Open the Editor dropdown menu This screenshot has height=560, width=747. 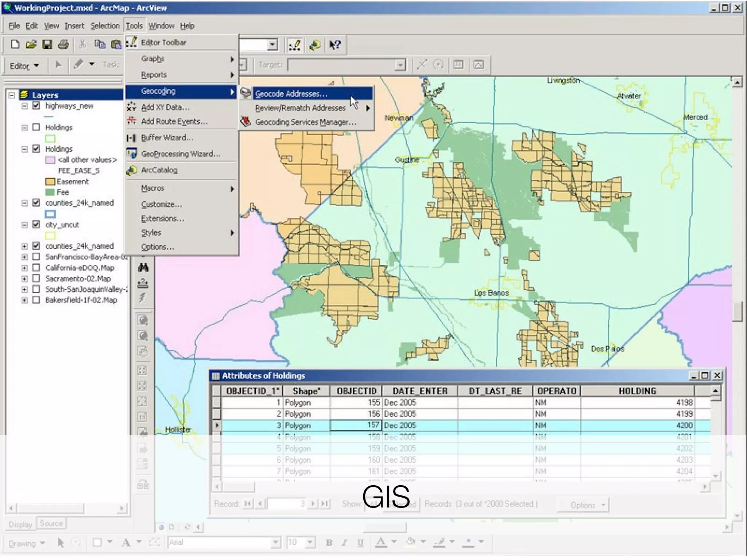[24, 66]
